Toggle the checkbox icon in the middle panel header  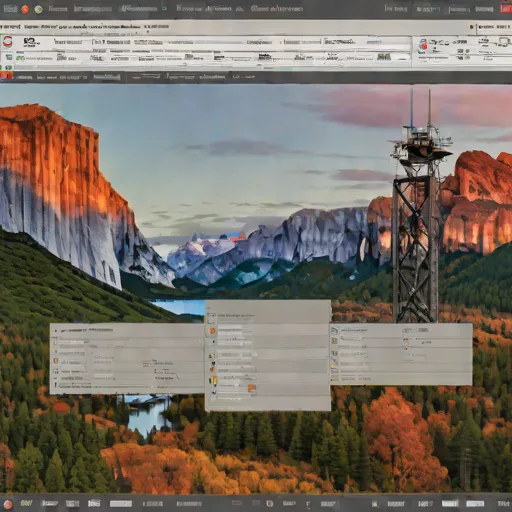(211, 318)
